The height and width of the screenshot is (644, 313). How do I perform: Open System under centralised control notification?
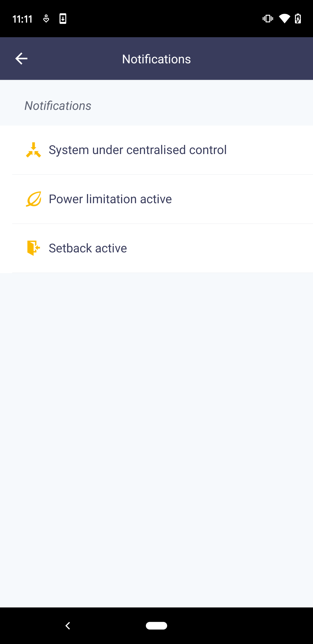138,150
